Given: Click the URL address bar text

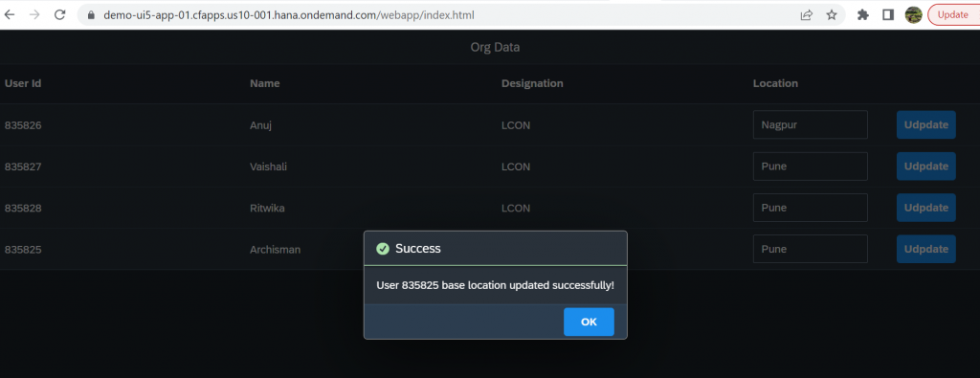Looking at the screenshot, I should 289,15.
